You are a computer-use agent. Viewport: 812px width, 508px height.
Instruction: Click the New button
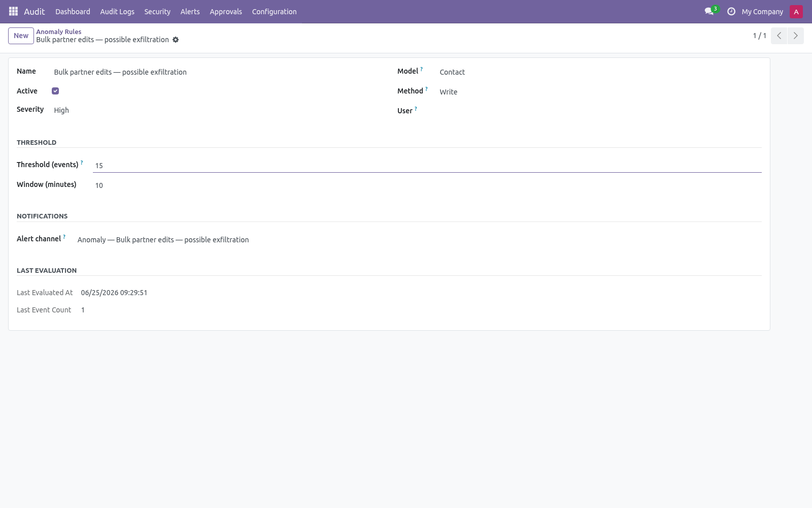21,36
